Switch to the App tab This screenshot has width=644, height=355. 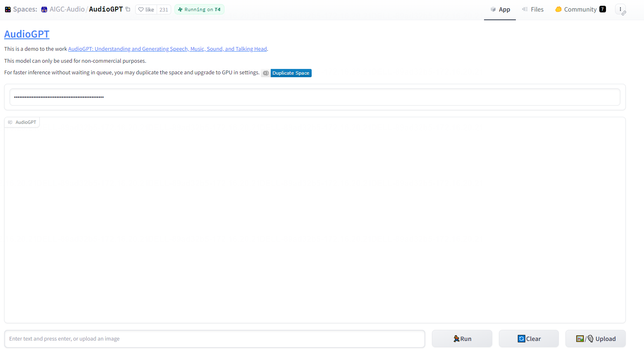click(x=500, y=9)
